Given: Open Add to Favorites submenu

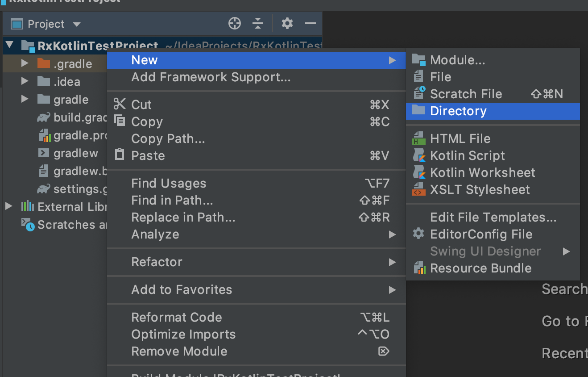Looking at the screenshot, I should (256, 289).
